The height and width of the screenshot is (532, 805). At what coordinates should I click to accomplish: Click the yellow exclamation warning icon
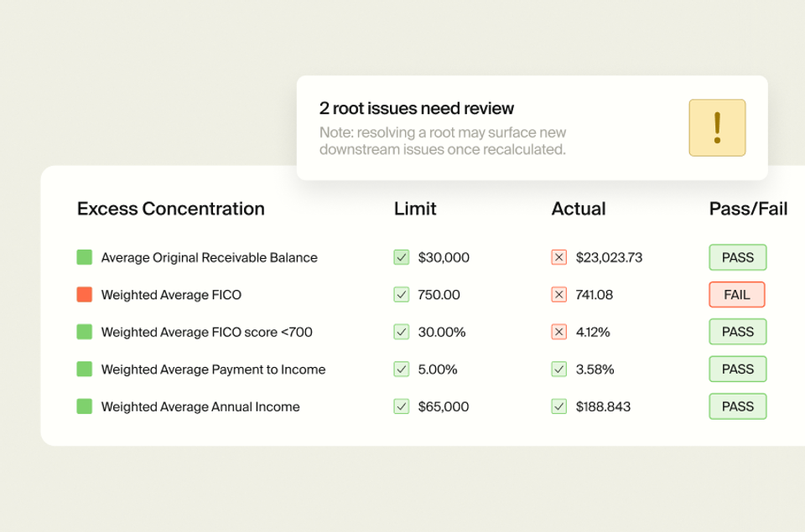pos(717,127)
